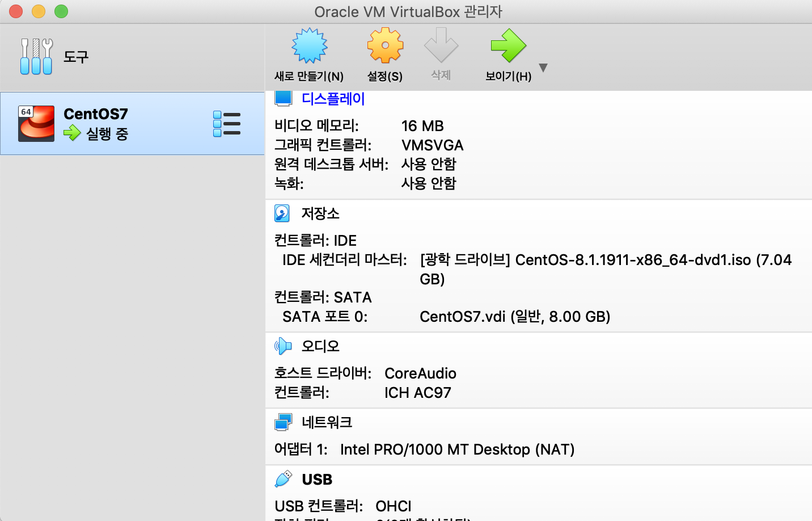812x521 pixels.
Task: Click the display monitor icon
Action: [284, 98]
